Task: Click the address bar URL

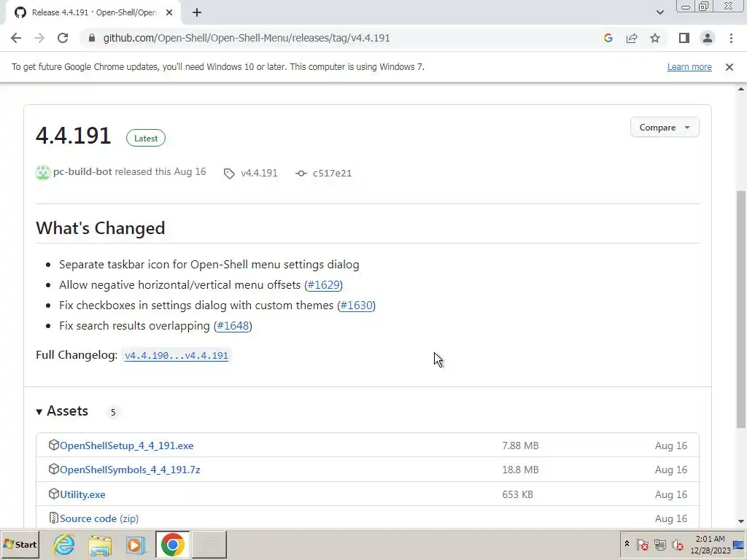Action: [247, 38]
